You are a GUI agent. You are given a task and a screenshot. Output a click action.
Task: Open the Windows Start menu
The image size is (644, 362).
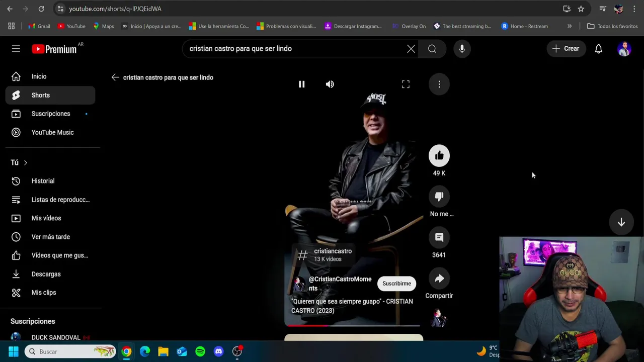14,351
